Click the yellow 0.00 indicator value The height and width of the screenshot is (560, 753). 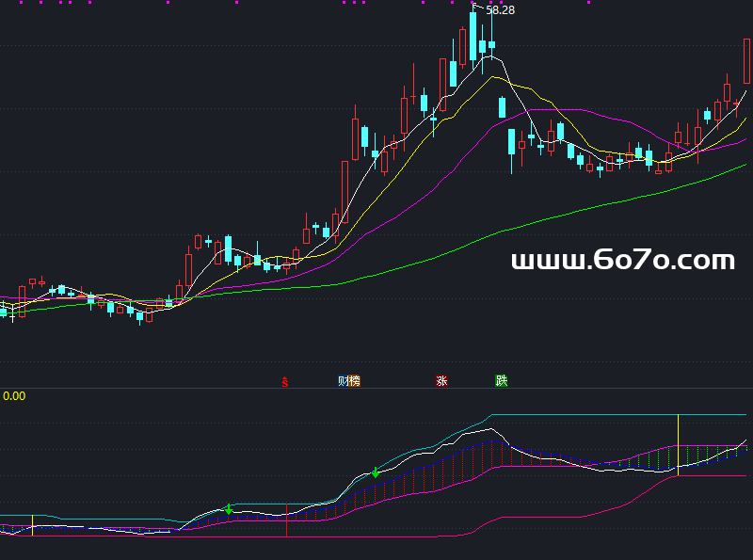pos(14,396)
